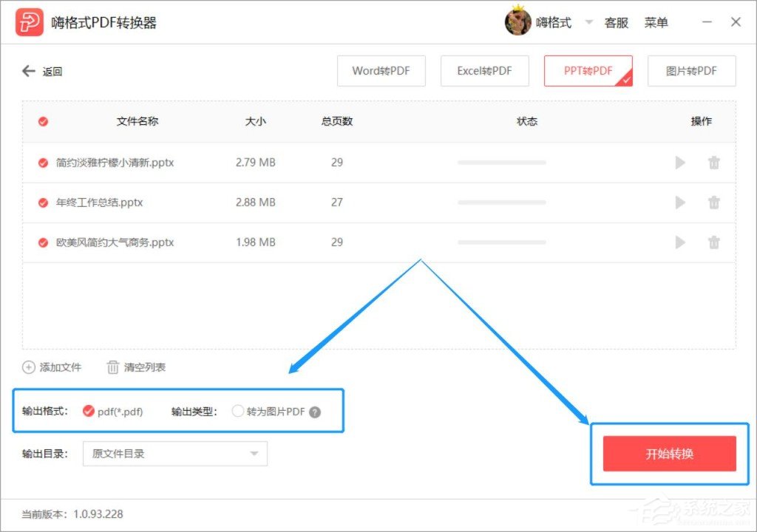This screenshot has height=532, width=757.
Task: Click the 添加文件 plus icon to add files
Action: (x=28, y=367)
